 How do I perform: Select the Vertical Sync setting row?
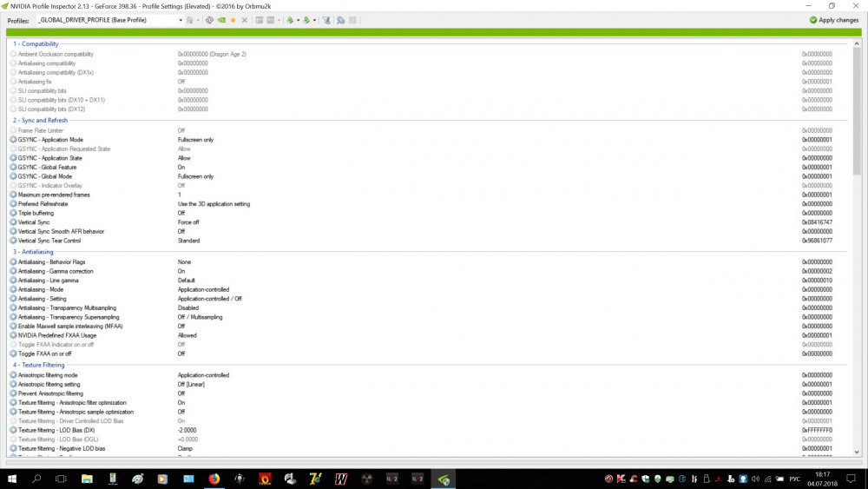coord(427,222)
